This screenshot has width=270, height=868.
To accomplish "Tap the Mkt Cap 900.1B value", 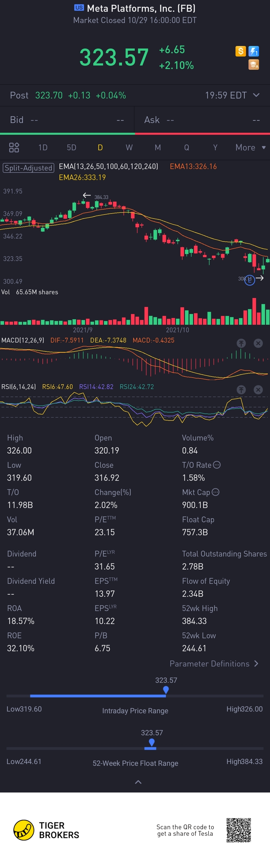I will tap(195, 505).
